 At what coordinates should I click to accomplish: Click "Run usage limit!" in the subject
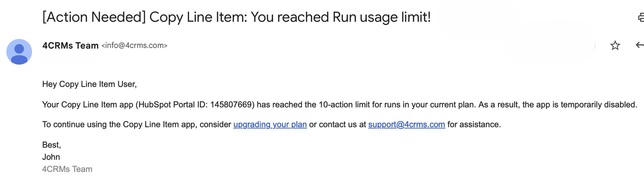[381, 17]
